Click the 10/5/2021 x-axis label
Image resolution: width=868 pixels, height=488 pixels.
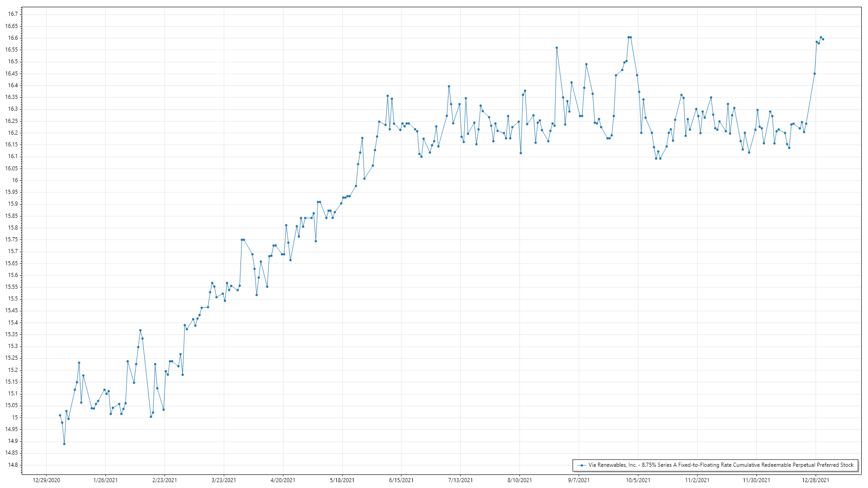point(638,480)
